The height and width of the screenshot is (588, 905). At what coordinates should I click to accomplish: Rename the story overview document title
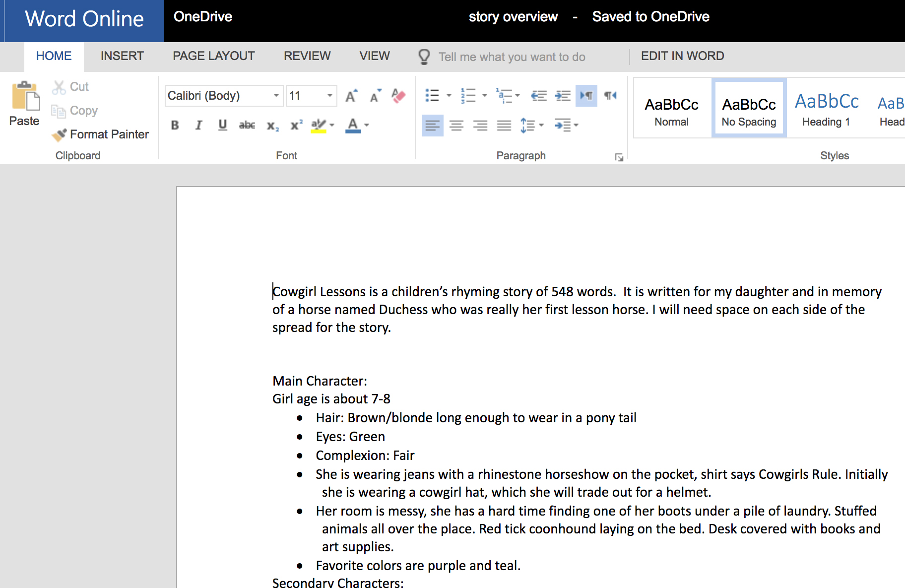[x=513, y=17]
